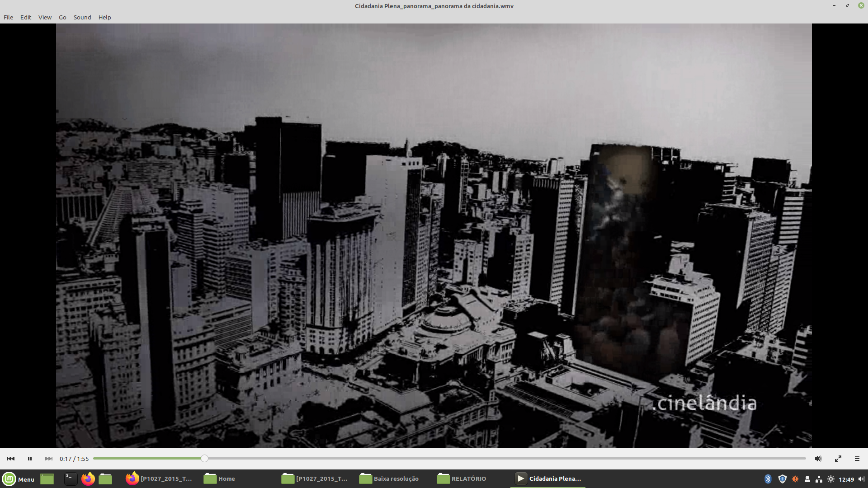Screen dimensions: 868x488
Task: Open the user applet tray icon
Action: 807,479
